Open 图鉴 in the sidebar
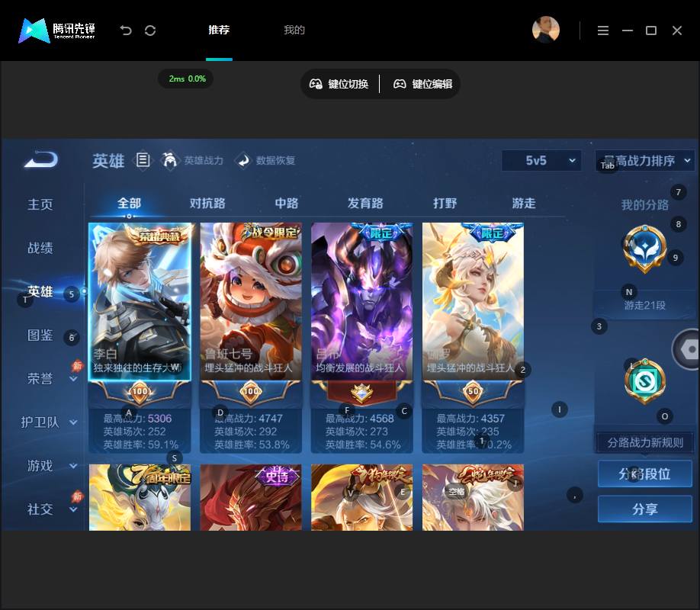700x610 pixels. point(40,335)
